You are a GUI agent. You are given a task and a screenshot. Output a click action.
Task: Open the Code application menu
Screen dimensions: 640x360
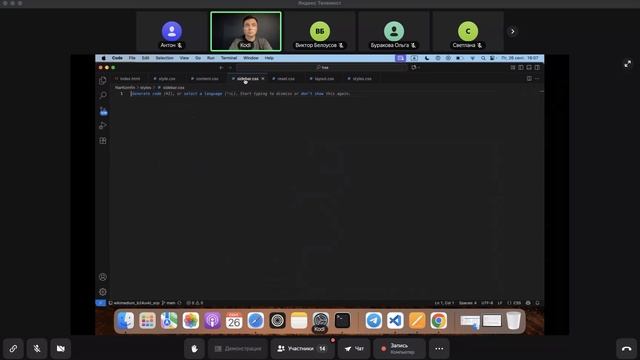tap(117, 58)
